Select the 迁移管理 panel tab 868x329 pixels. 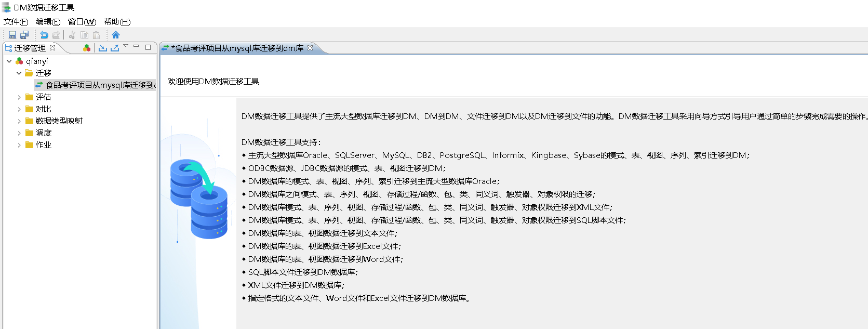(x=30, y=48)
